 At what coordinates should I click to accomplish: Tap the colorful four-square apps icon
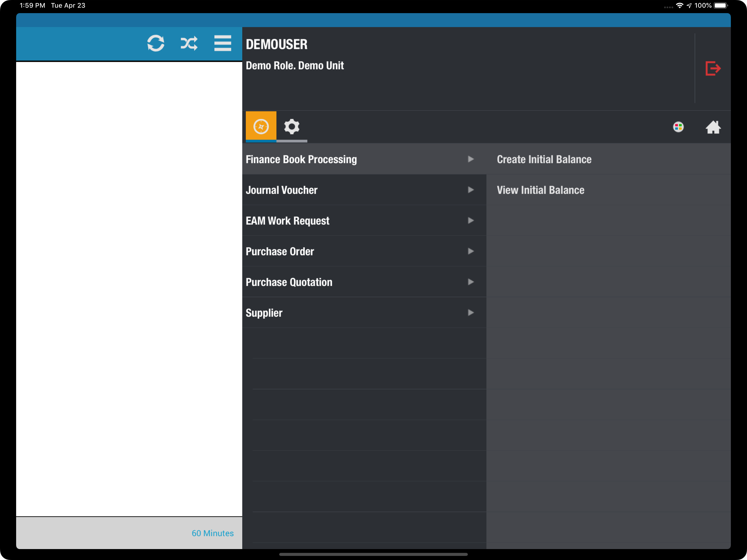pos(678,127)
